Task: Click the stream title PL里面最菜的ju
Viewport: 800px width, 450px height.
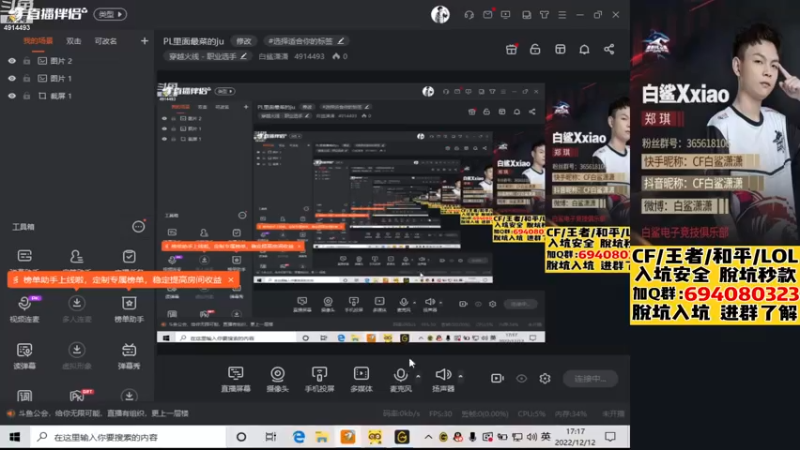Action: (193, 41)
